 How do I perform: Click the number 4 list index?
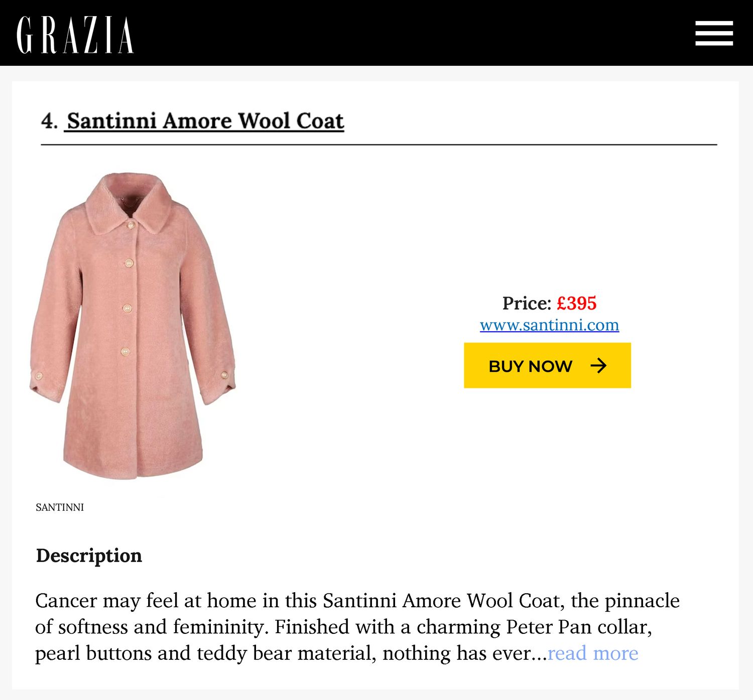(49, 121)
